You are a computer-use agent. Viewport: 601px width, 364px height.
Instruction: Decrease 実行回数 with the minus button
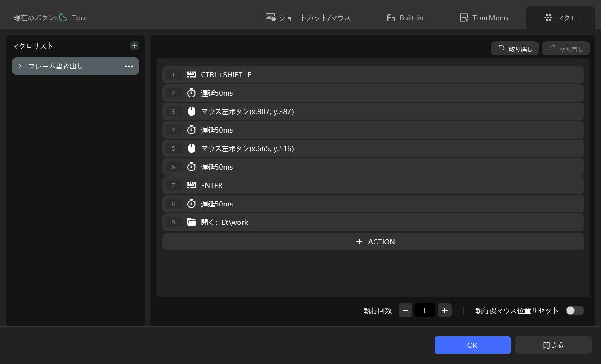pos(405,310)
